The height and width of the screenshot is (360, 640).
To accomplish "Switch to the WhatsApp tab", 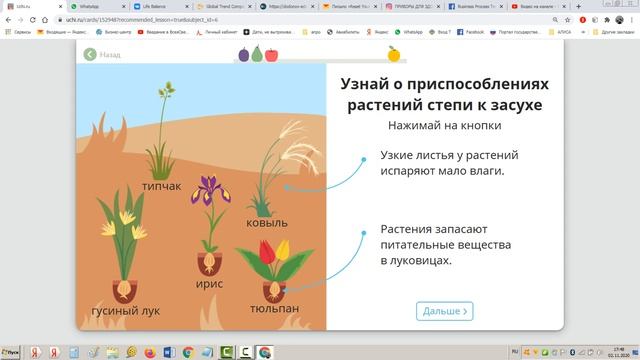I will tap(98, 7).
